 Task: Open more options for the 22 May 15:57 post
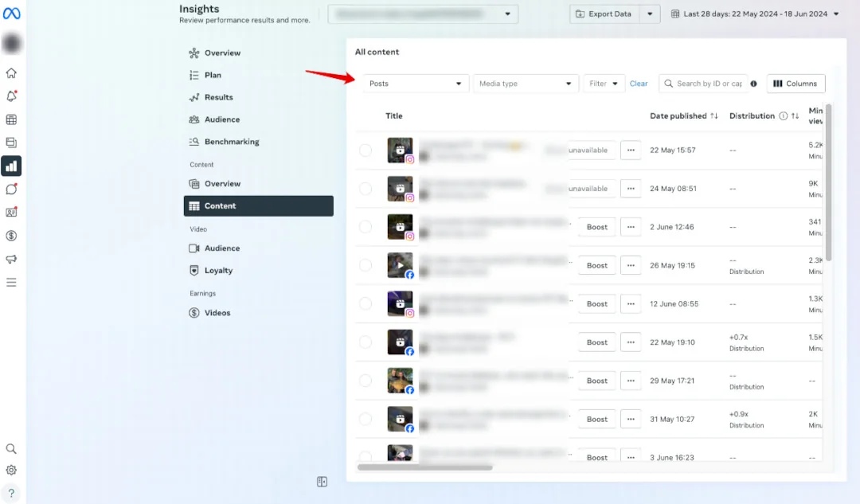[631, 150]
